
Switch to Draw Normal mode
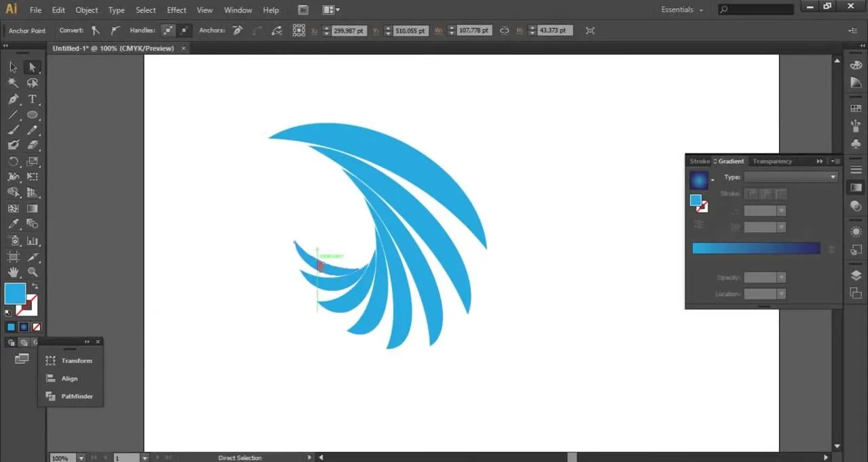(12, 343)
